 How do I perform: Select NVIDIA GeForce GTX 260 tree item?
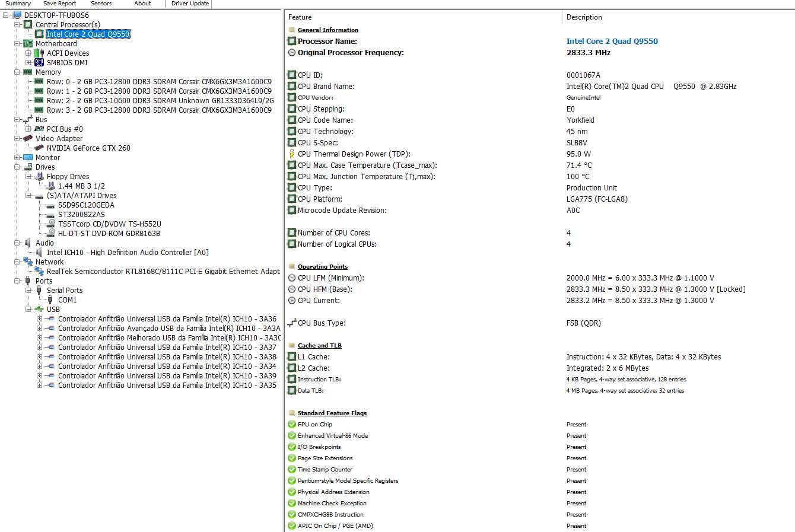tap(88, 148)
